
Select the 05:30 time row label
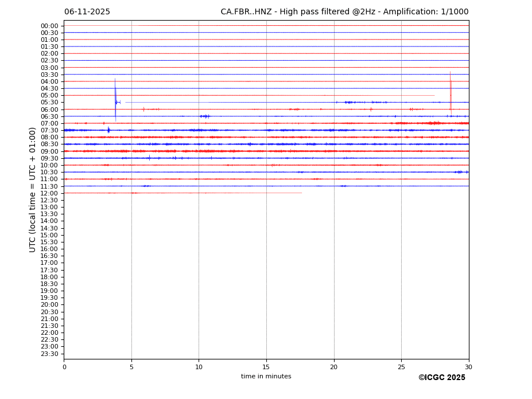tap(49, 103)
